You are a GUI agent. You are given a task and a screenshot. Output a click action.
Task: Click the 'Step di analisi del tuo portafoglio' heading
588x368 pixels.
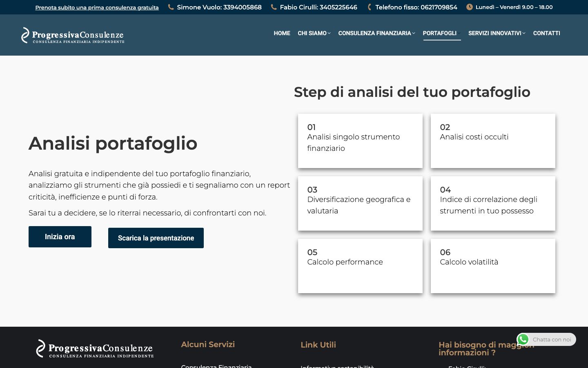tap(412, 92)
